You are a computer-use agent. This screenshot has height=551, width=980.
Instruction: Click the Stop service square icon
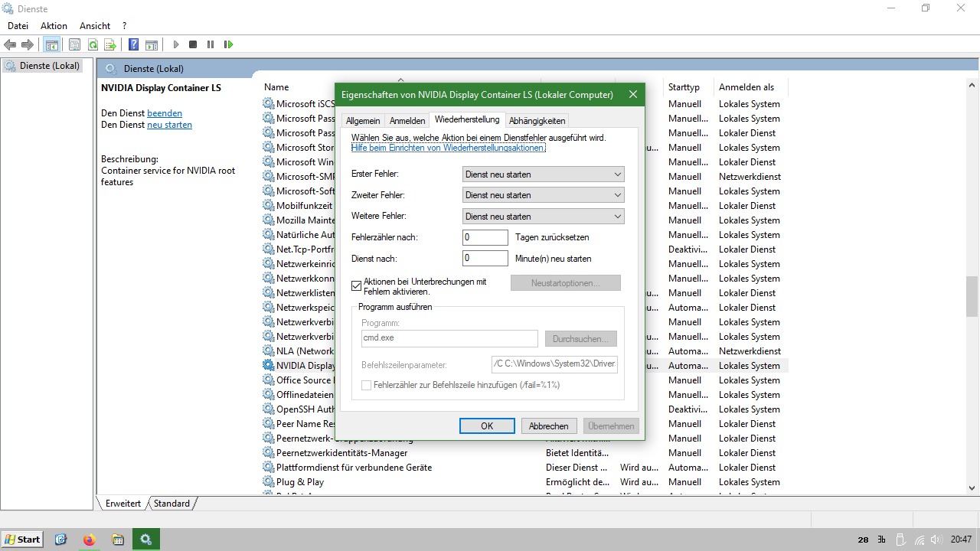(x=193, y=45)
